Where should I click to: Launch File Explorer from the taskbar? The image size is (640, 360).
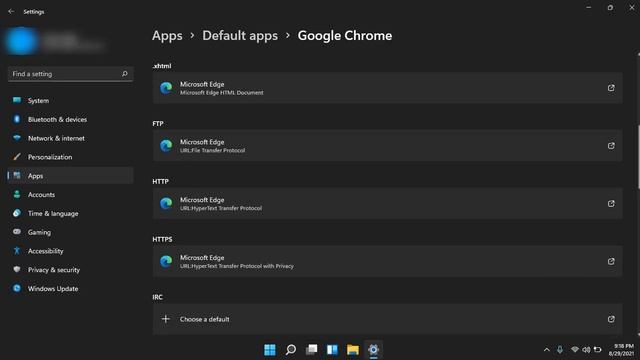pyautogui.click(x=353, y=350)
